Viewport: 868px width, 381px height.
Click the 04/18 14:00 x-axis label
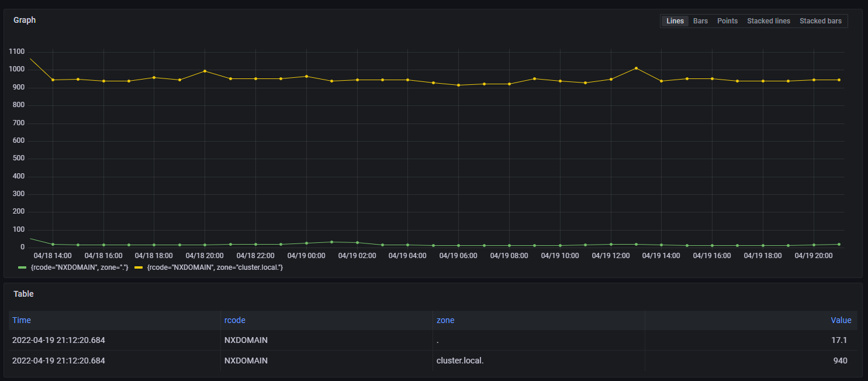pyautogui.click(x=53, y=256)
